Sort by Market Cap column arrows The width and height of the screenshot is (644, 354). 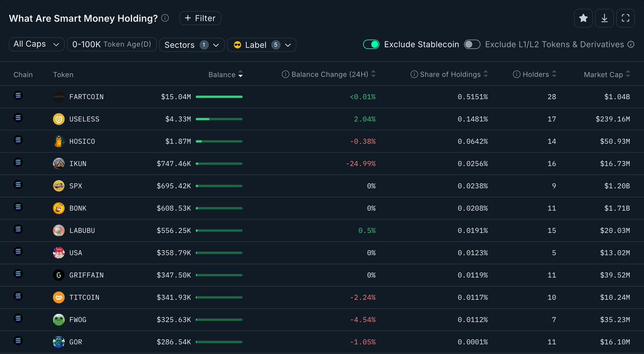pos(628,75)
